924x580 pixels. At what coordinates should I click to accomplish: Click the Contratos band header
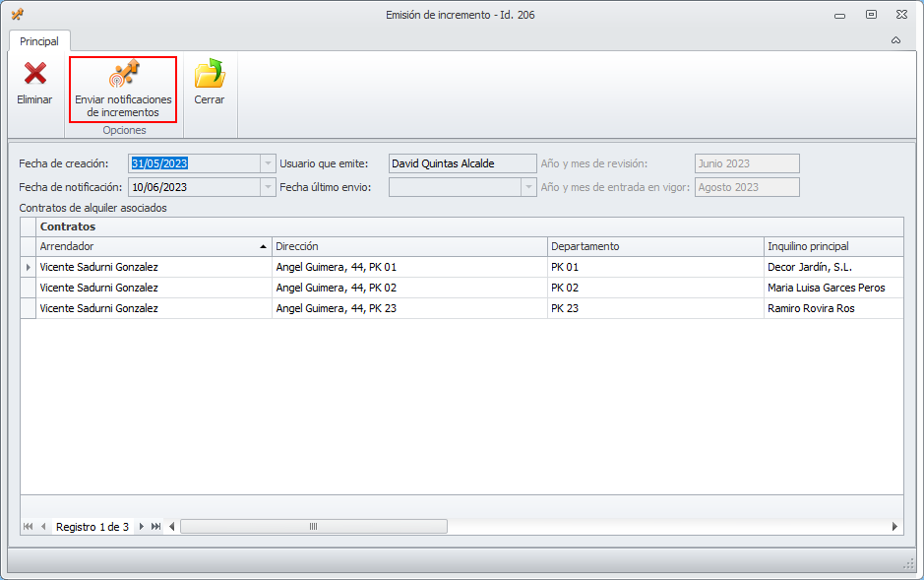point(469,226)
